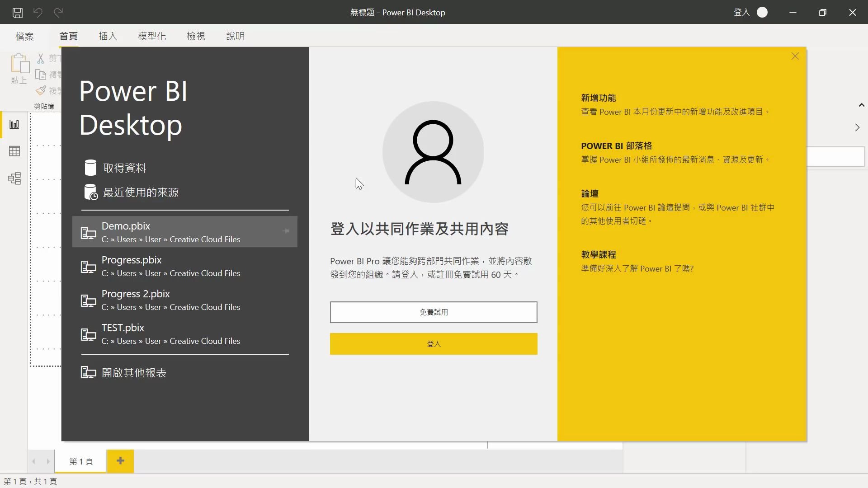Open 最近使用的來源 recent sources
The image size is (868, 488).
tap(141, 192)
